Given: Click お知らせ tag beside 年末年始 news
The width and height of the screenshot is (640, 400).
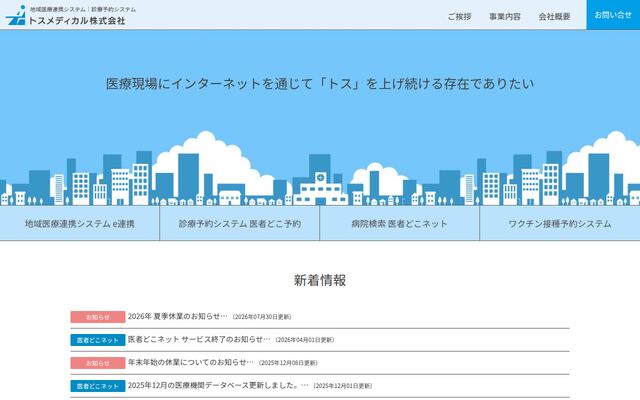Looking at the screenshot, I should pos(98,363).
